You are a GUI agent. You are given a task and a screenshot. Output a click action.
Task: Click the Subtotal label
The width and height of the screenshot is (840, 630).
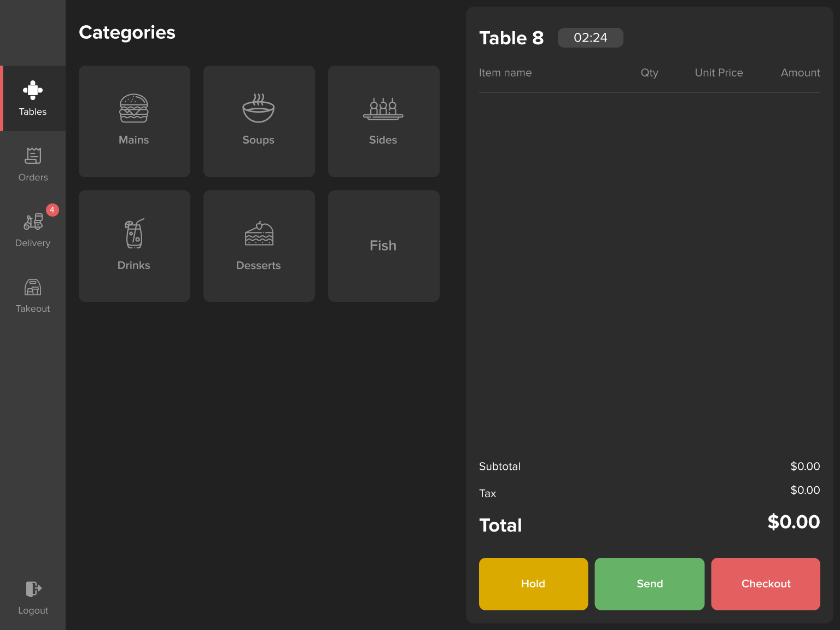(500, 466)
